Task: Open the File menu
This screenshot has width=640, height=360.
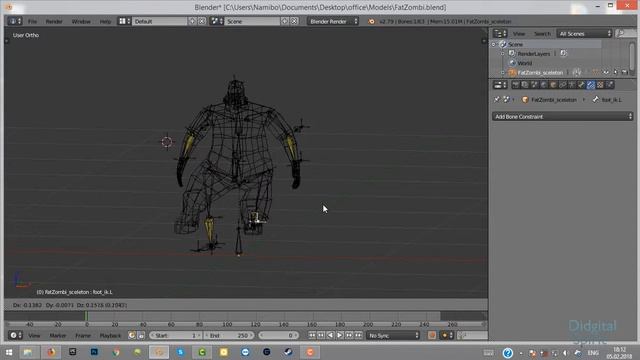Action: point(33,21)
